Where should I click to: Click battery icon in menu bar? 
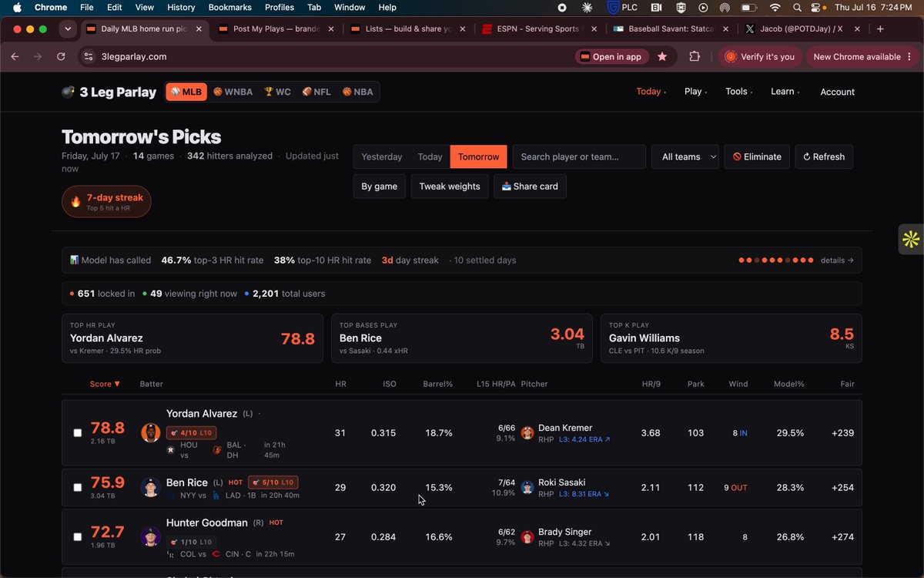click(748, 8)
